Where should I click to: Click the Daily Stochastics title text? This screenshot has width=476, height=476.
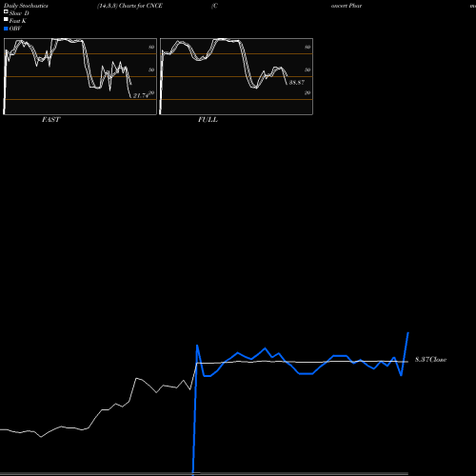[x=26, y=6]
